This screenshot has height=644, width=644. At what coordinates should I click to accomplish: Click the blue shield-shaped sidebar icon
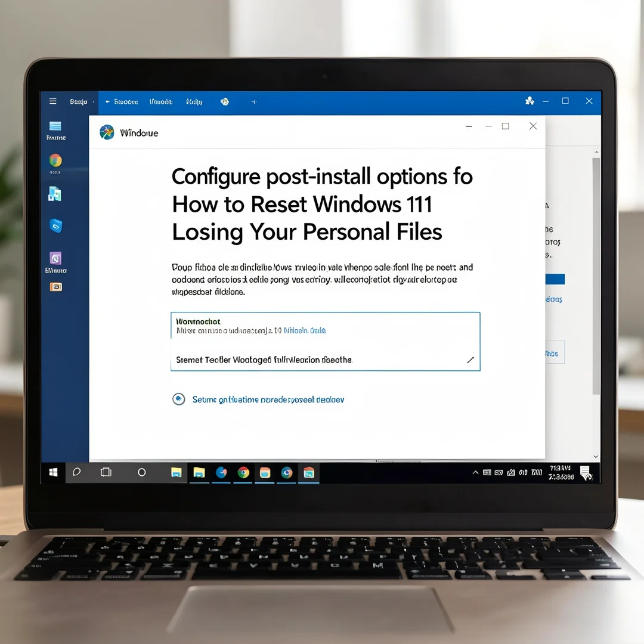coord(56,225)
